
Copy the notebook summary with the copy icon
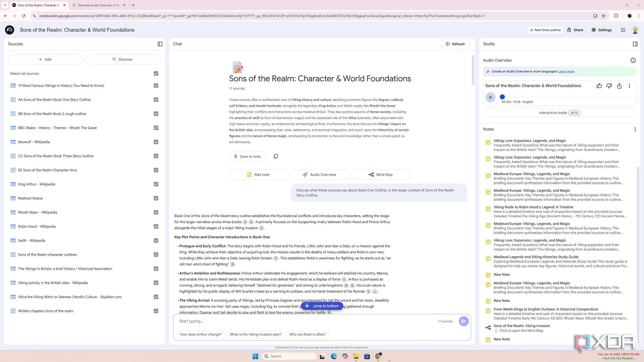[x=276, y=156]
